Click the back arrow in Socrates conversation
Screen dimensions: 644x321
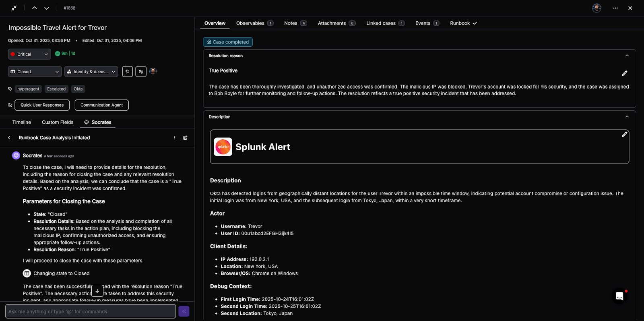point(9,138)
